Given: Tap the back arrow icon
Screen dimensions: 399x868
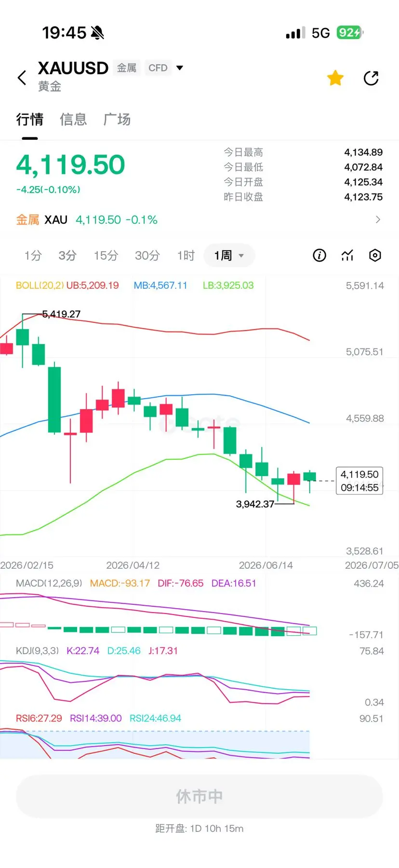Looking at the screenshot, I should (22, 78).
